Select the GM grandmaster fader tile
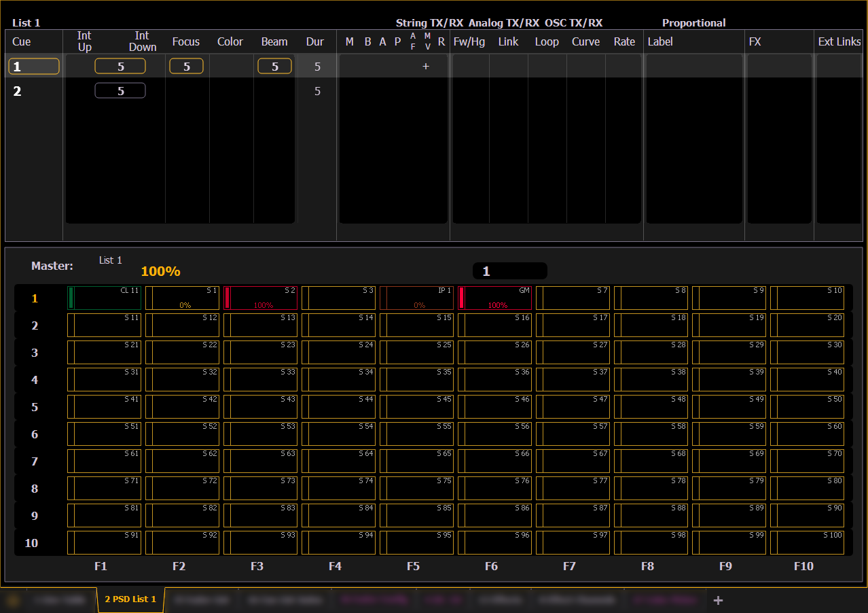The height and width of the screenshot is (613, 868). pos(494,298)
